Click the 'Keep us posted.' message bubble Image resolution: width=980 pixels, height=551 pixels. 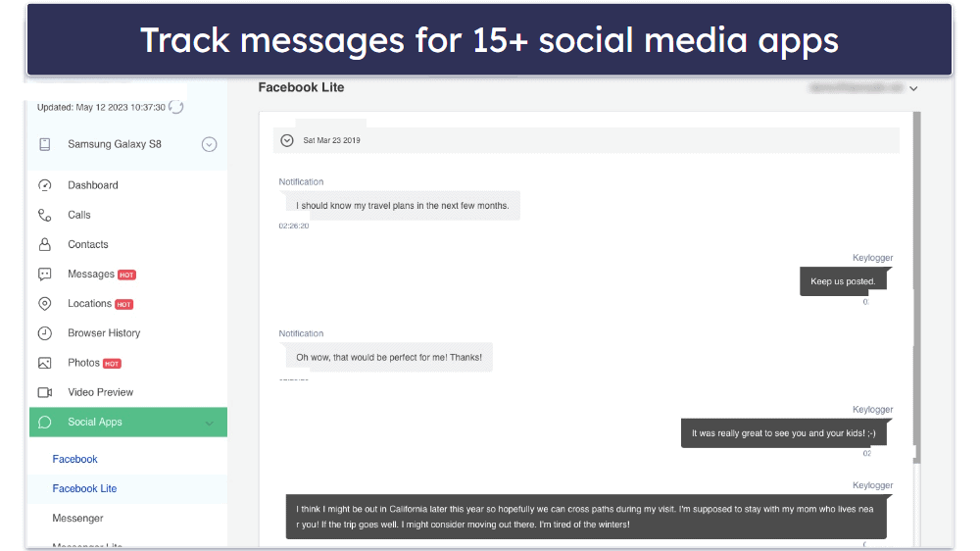(x=843, y=281)
